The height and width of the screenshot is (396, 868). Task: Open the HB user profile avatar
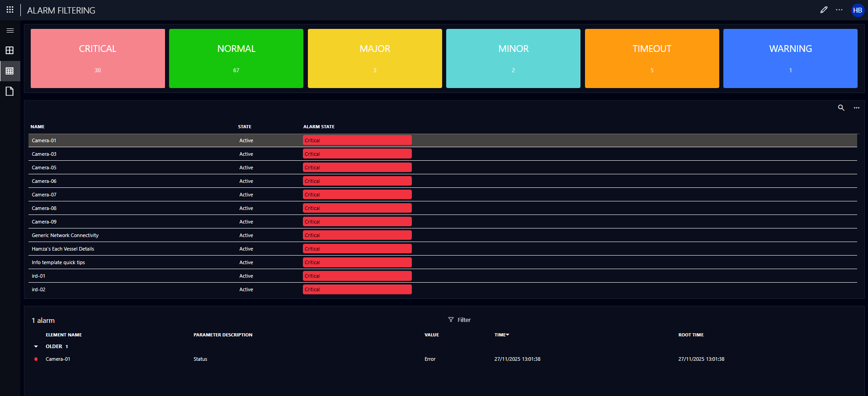857,10
